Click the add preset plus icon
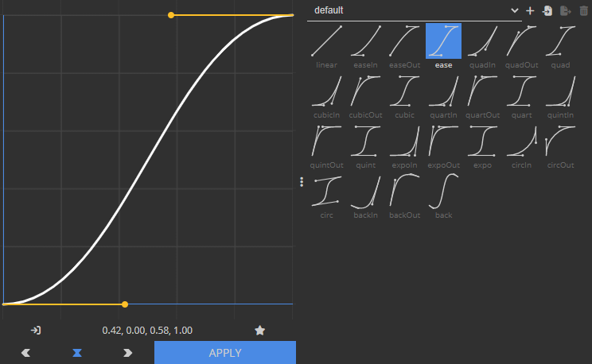The image size is (592, 364). point(530,11)
